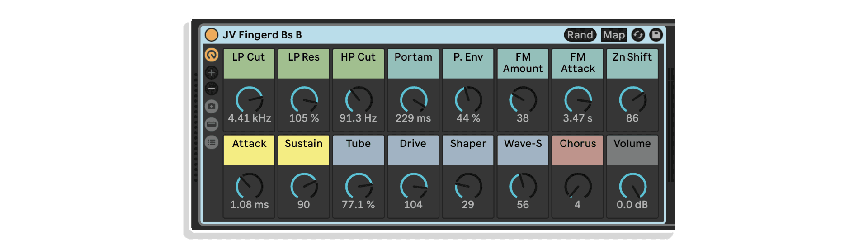Click the Zn Shift knob

(632, 100)
